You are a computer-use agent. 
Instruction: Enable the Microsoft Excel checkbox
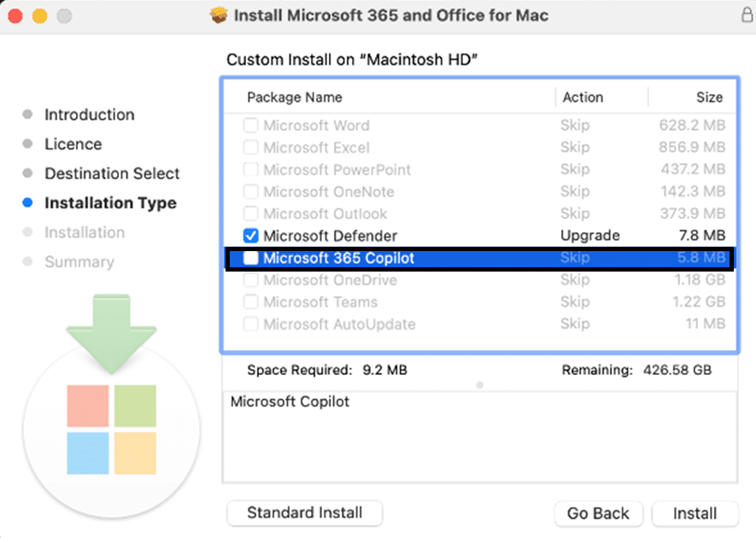[x=251, y=147]
